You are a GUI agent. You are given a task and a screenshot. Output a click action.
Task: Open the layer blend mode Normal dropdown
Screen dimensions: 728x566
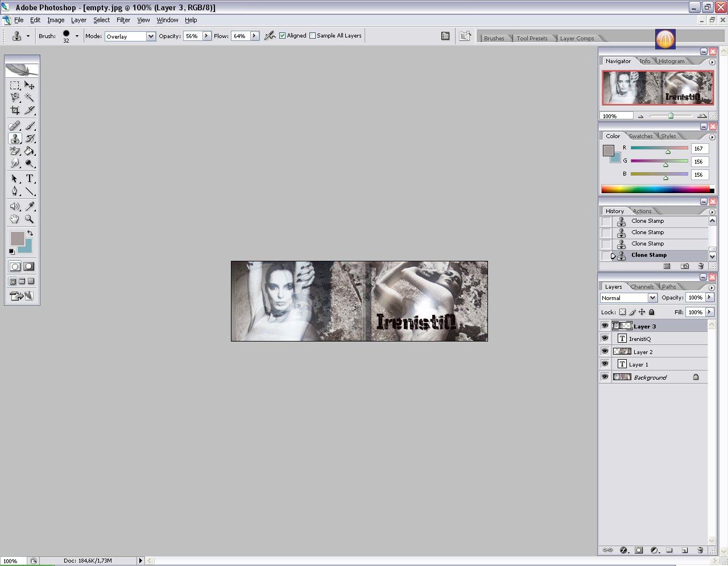click(x=652, y=298)
